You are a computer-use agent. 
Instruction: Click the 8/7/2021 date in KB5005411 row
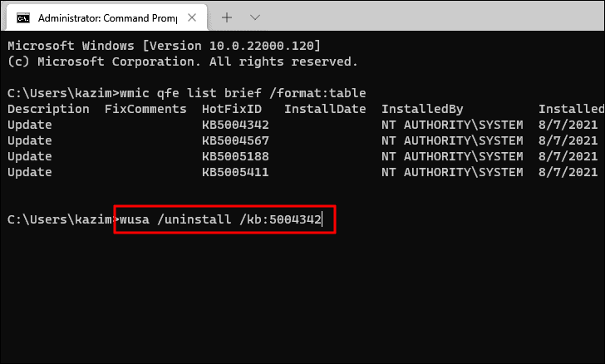pyautogui.click(x=568, y=172)
